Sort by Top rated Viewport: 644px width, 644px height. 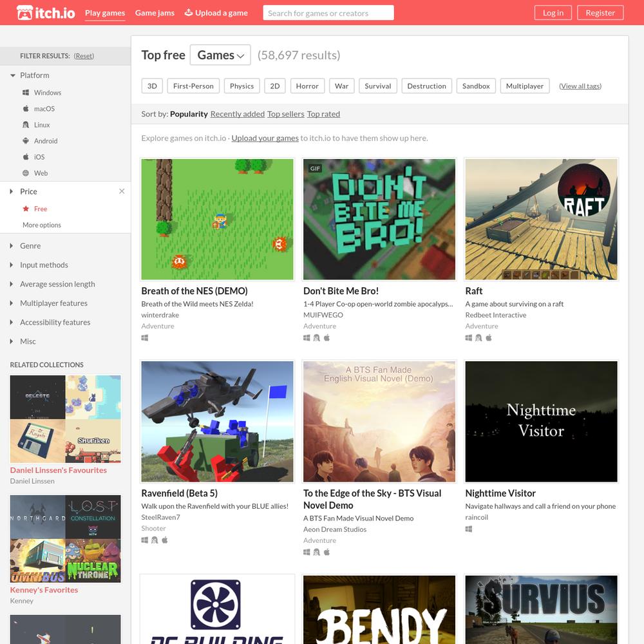pos(323,114)
